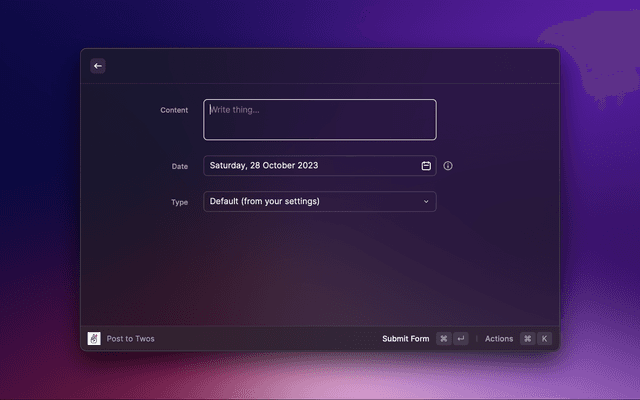The height and width of the screenshot is (400, 640).
Task: Click the info icon beside Date
Action: (x=448, y=166)
